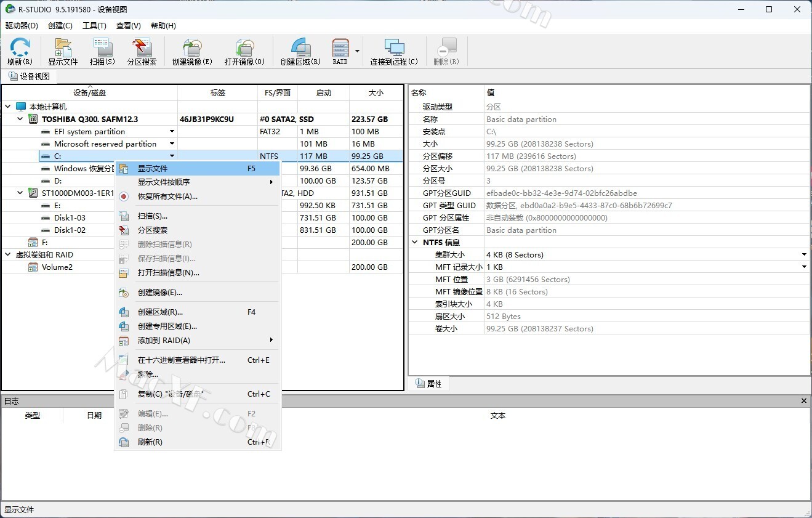Choose 创建区域(R)... in the context menu

point(198,312)
